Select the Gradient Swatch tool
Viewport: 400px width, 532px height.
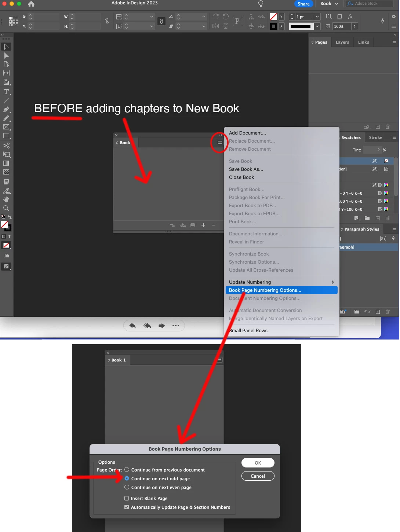(6, 163)
